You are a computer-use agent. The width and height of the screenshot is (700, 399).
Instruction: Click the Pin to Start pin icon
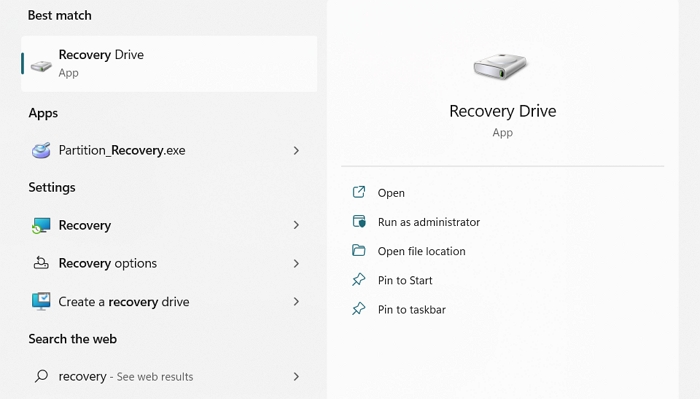pyautogui.click(x=358, y=280)
